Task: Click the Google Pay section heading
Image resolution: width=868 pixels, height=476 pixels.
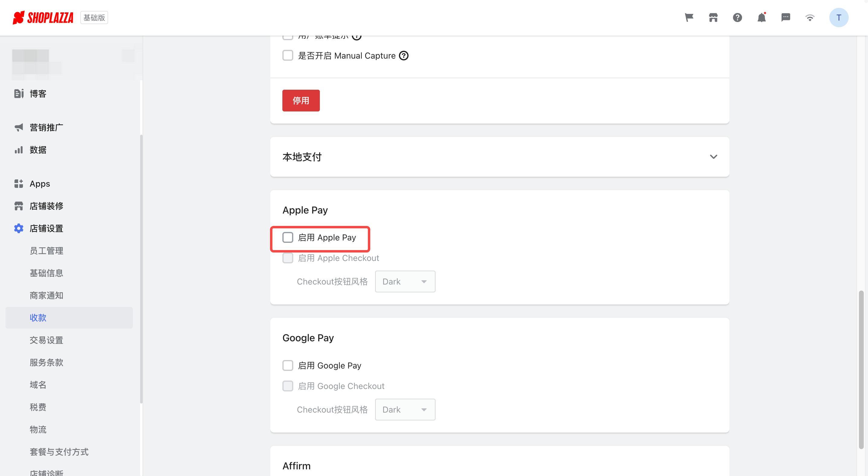Action: point(308,338)
